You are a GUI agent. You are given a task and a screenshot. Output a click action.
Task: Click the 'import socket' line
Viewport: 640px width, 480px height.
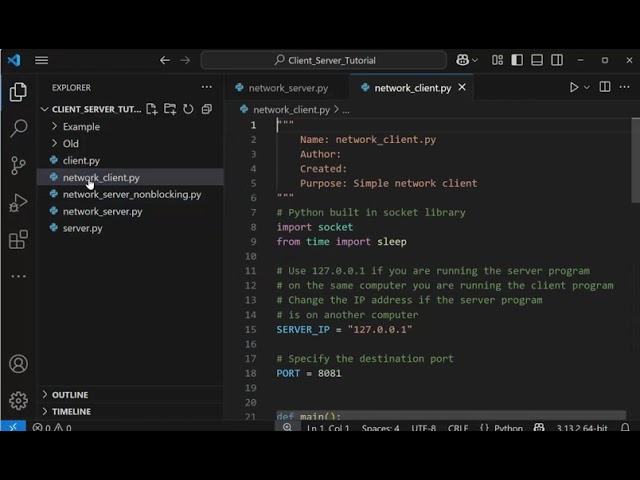tap(315, 227)
